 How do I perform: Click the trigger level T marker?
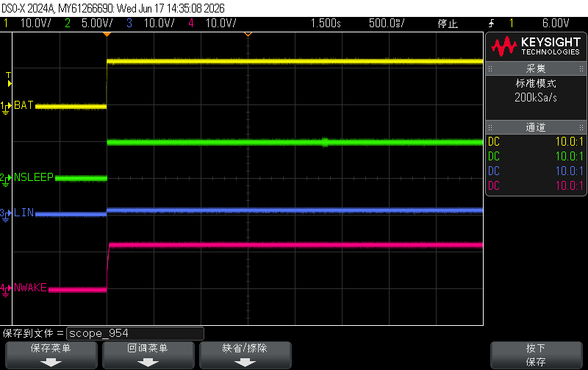pos(9,79)
